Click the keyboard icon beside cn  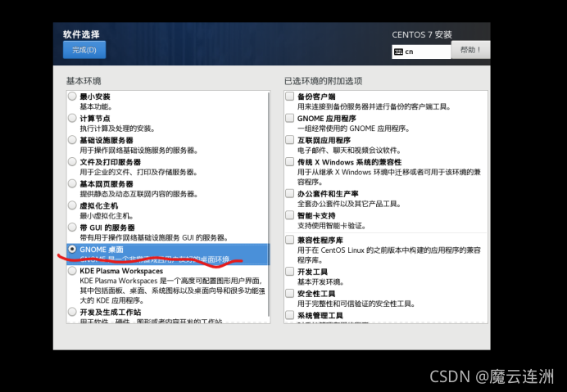(398, 52)
